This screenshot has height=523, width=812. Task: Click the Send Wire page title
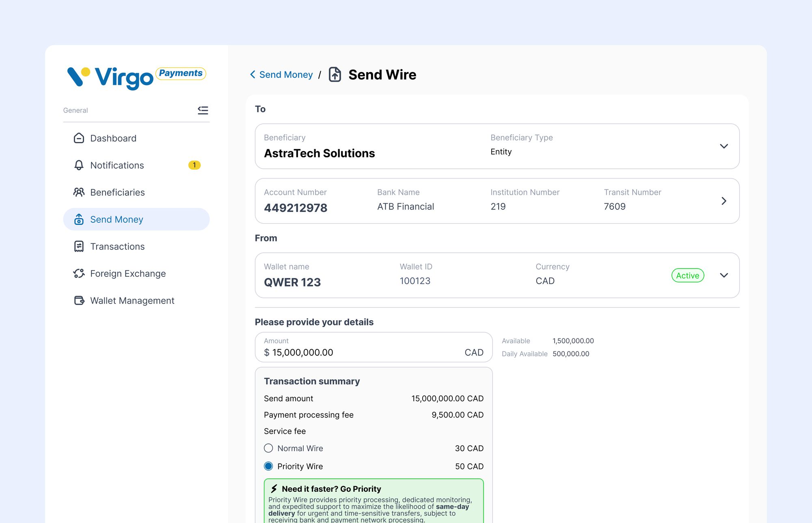[x=382, y=75]
